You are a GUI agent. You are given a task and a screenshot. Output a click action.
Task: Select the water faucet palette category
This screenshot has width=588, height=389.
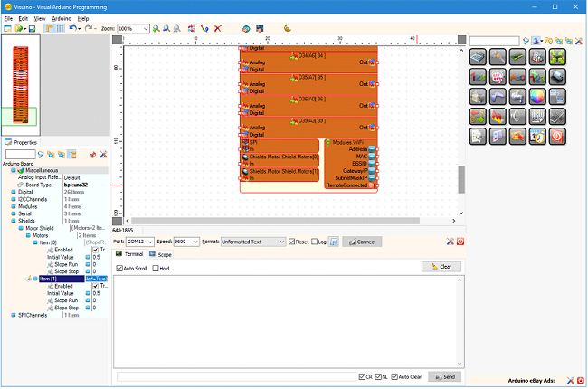[517, 97]
